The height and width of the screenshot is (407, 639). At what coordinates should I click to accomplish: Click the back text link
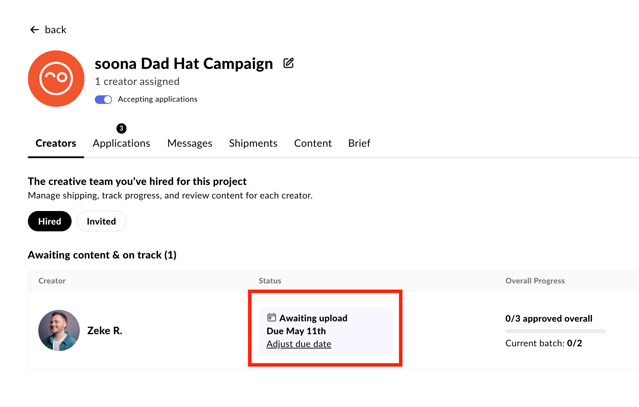55,30
